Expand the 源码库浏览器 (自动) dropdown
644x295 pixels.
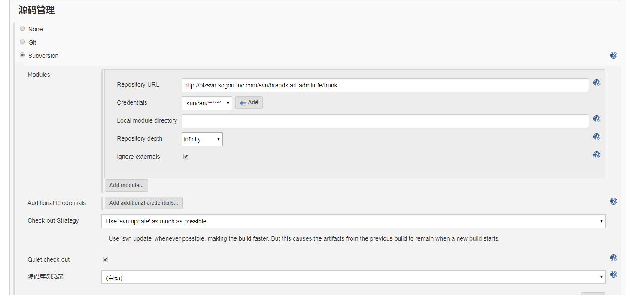[x=353, y=277]
